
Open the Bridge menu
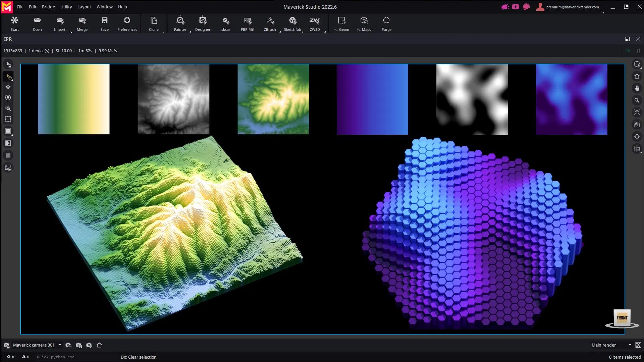[48, 7]
